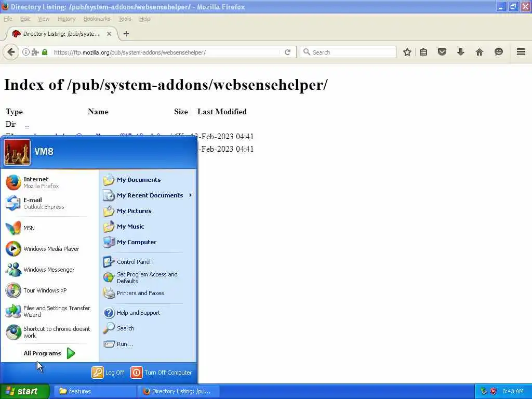Open the Help menu in Firefox
The height and width of the screenshot is (399, 532).
point(144,19)
